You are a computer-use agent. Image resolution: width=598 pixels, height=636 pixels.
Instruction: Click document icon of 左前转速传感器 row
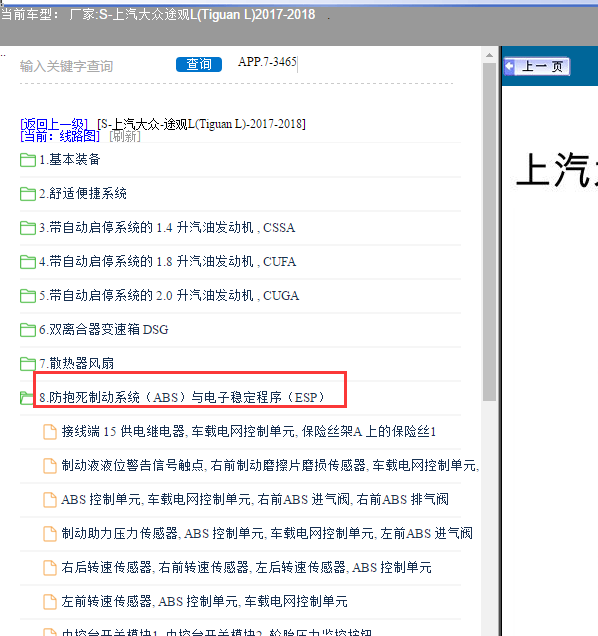click(50, 602)
